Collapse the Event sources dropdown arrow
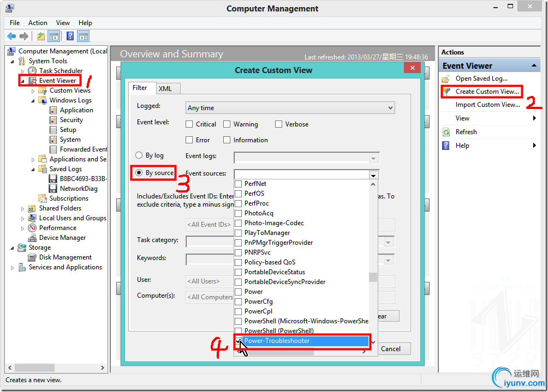 373,175
